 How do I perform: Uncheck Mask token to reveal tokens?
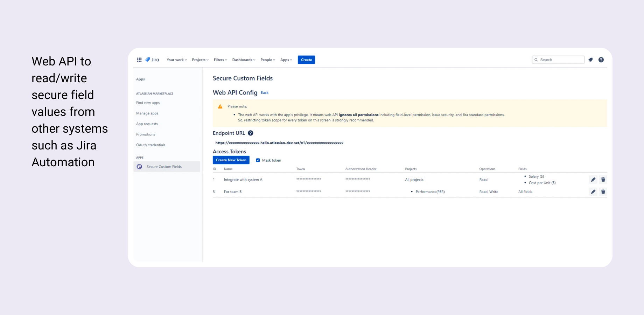pos(258,160)
